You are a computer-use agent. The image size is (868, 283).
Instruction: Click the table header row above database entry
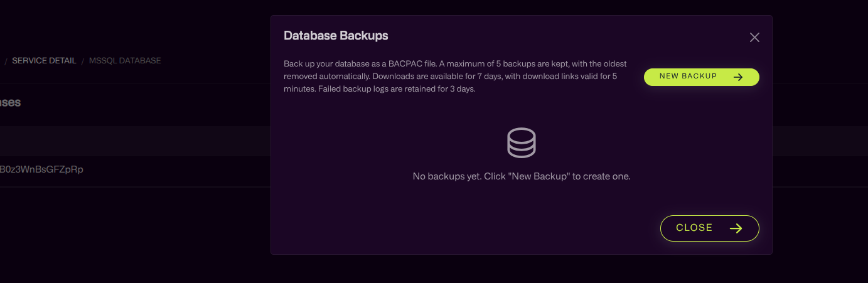pyautogui.click(x=126, y=141)
